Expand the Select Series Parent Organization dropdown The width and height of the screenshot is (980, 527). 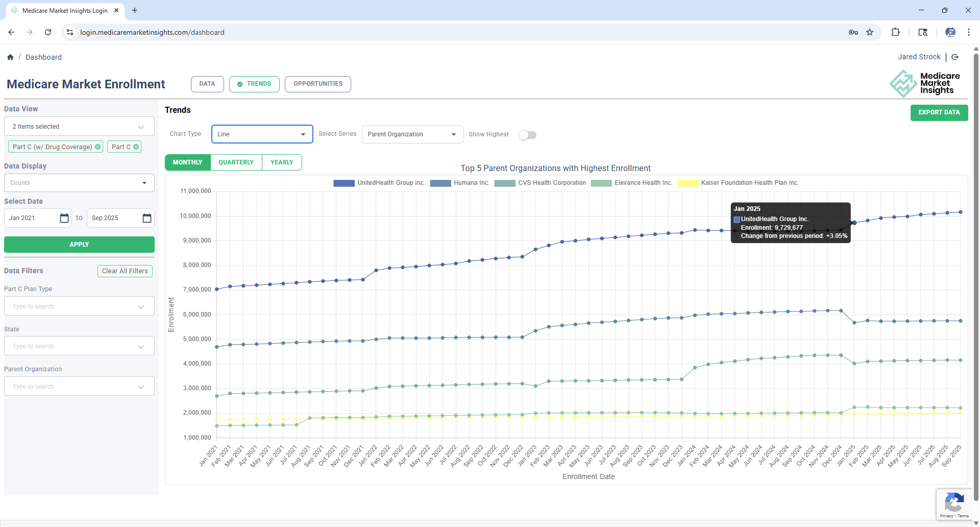pyautogui.click(x=412, y=134)
